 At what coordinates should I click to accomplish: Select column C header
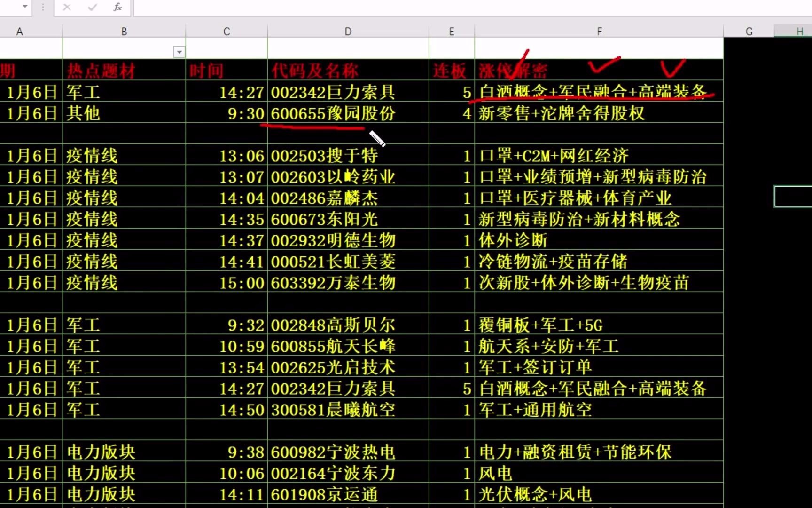tap(226, 32)
